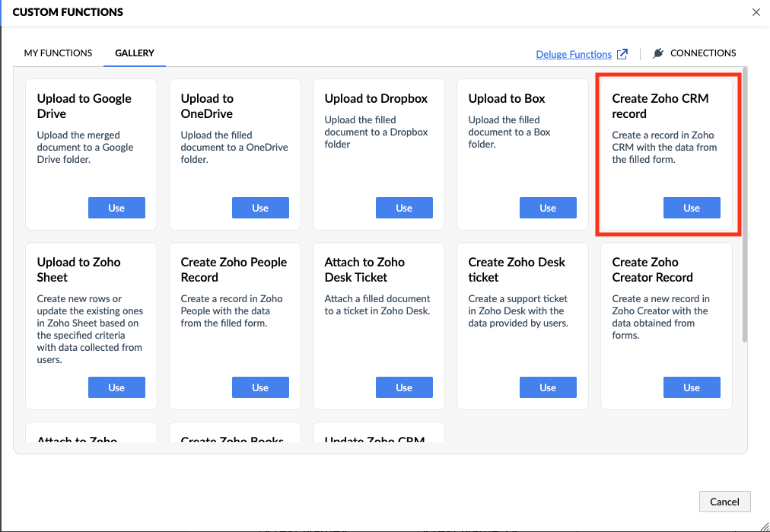This screenshot has width=770, height=532.
Task: Close the Custom Functions dialog
Action: (x=756, y=12)
